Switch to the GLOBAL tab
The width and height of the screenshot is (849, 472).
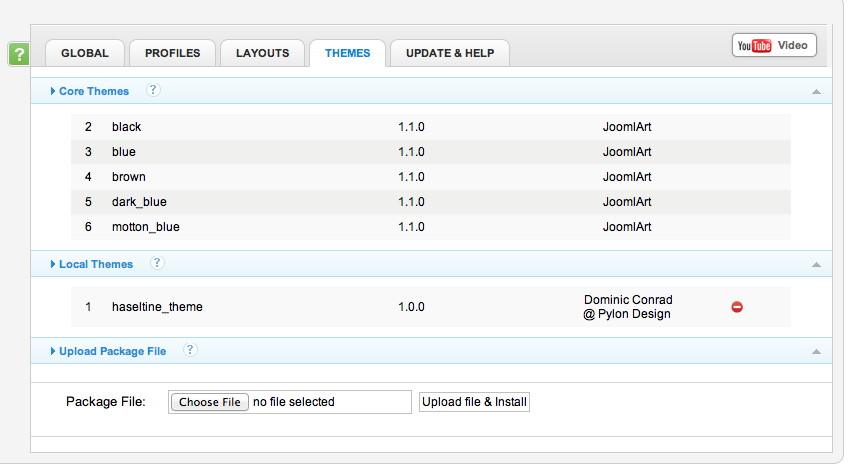[x=85, y=53]
